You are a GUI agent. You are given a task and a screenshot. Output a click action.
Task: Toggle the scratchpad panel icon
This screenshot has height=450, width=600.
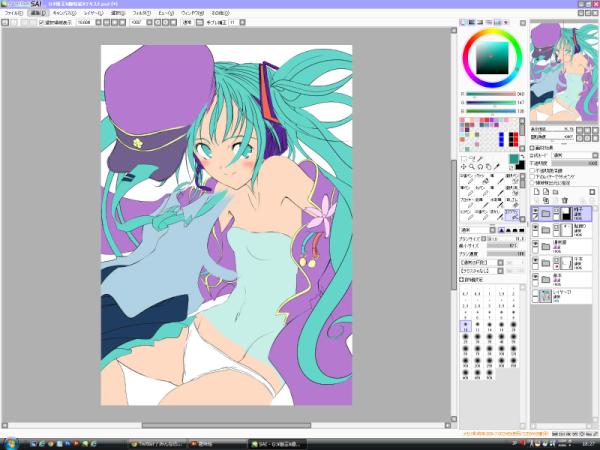click(505, 23)
